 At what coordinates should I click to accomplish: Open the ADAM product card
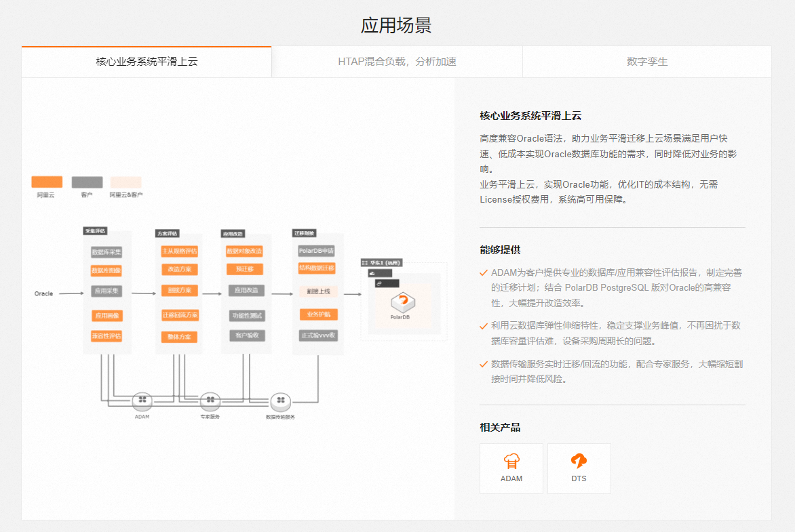pyautogui.click(x=511, y=468)
